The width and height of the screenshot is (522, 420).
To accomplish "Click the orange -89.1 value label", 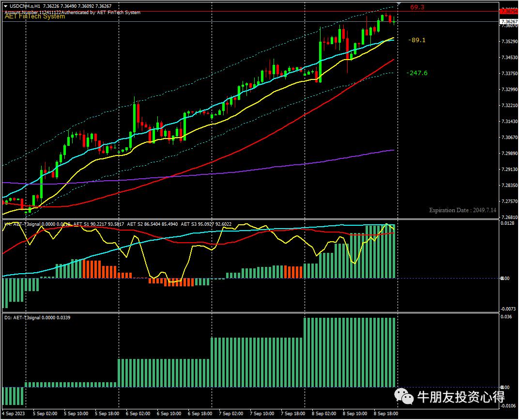I will (x=416, y=40).
